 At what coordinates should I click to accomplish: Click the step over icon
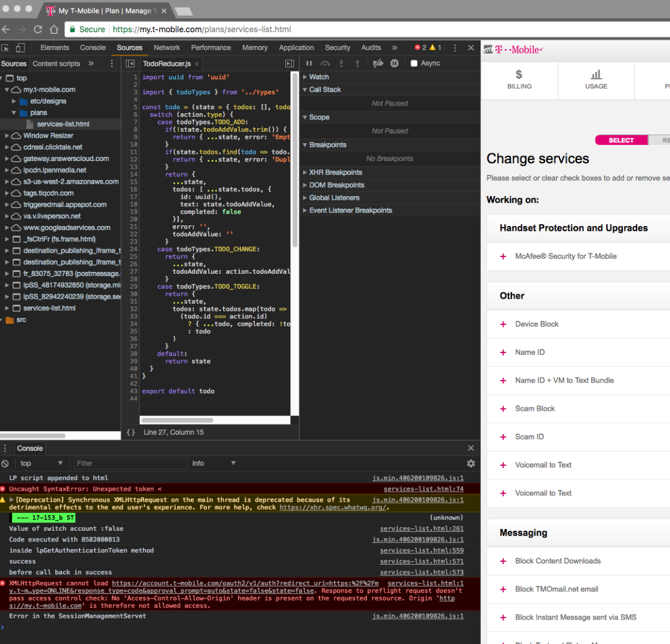click(x=325, y=63)
